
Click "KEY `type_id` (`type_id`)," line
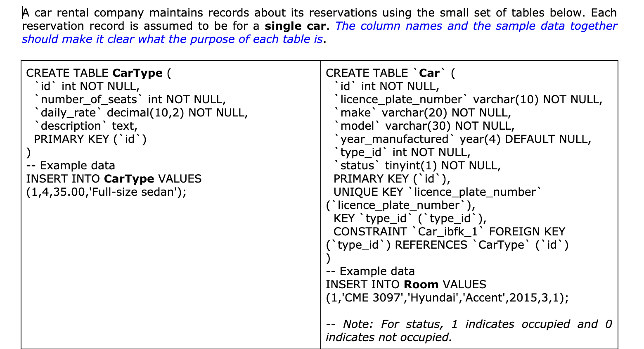coord(410,218)
